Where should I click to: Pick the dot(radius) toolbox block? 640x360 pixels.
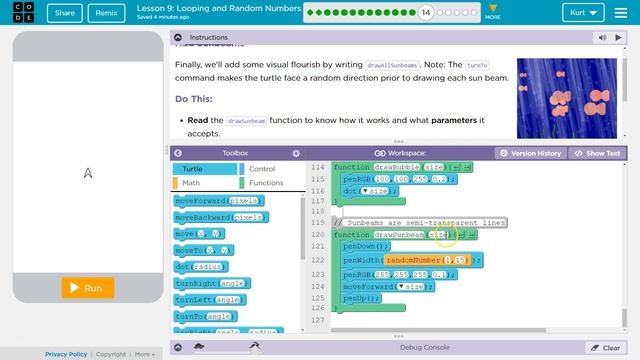(x=201, y=267)
